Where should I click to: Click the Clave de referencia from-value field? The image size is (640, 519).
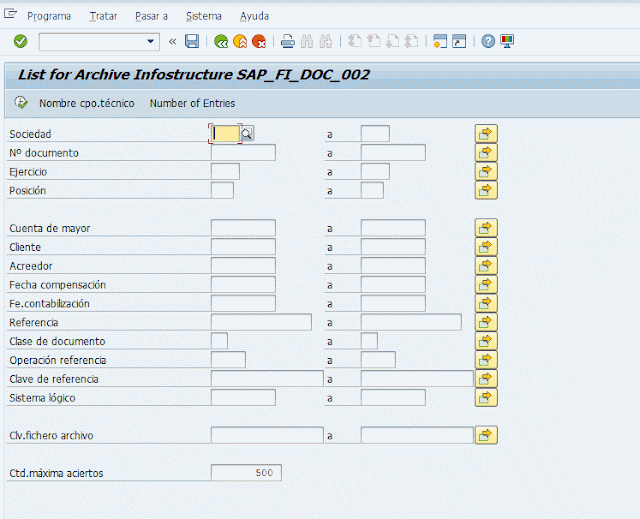[x=267, y=379]
